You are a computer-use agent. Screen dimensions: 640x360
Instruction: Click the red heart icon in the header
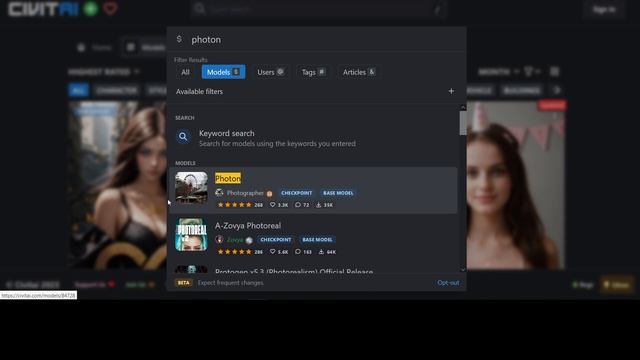pyautogui.click(x=110, y=9)
